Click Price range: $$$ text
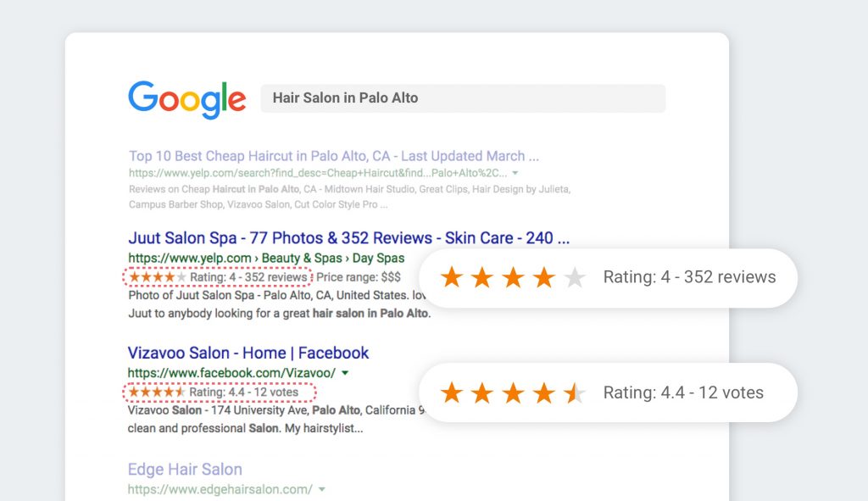This screenshot has width=868, height=501. pos(359,277)
